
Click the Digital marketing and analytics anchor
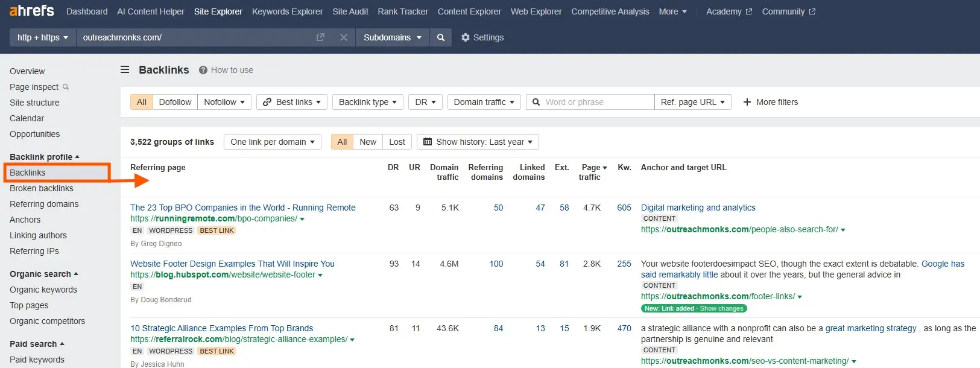coord(698,208)
